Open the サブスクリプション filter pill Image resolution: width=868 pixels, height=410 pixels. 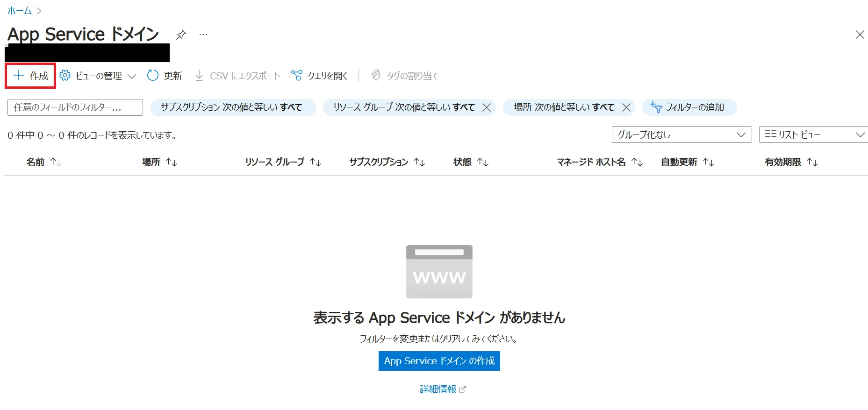tap(233, 107)
